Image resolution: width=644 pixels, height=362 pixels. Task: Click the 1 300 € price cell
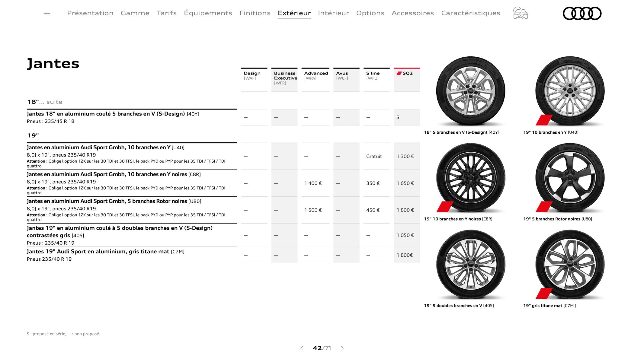405,156
